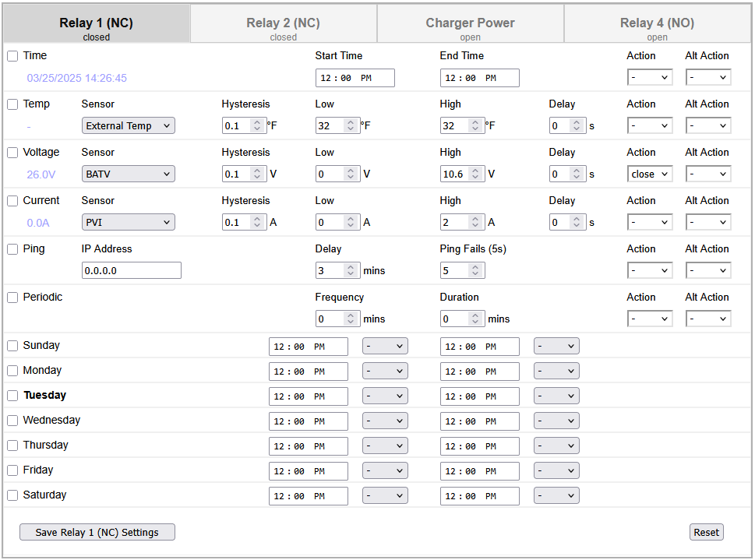Image resolution: width=755 pixels, height=560 pixels.
Task: Click Save Relay 1 (NC) Settings button
Action: coord(97,532)
